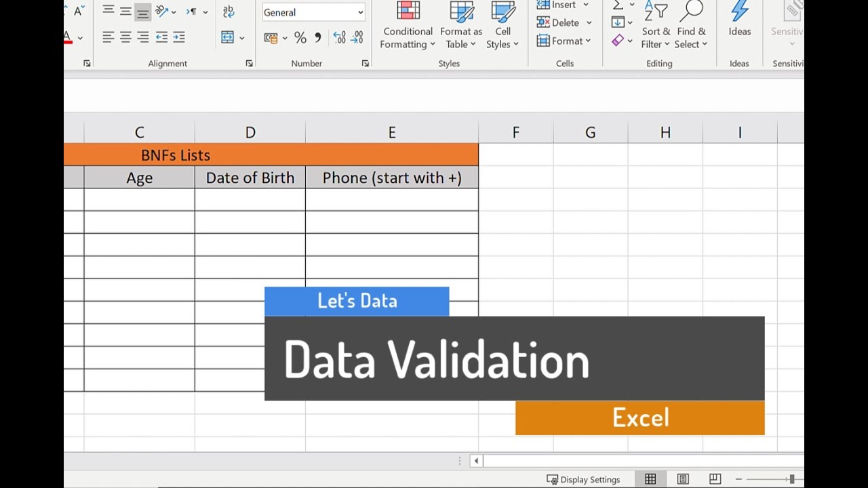Screen dimensions: 868x488
Task: Click the Merge & Center icon
Action: tap(228, 38)
